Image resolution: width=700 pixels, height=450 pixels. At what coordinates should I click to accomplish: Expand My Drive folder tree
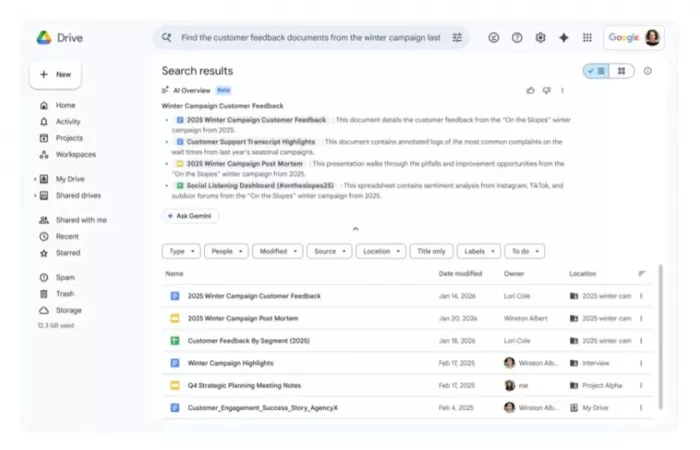35,179
